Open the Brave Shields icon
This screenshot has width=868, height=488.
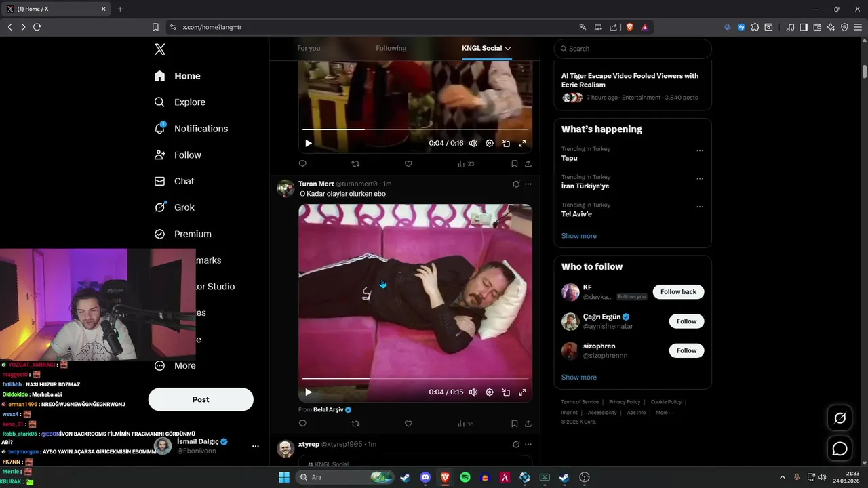tap(630, 27)
